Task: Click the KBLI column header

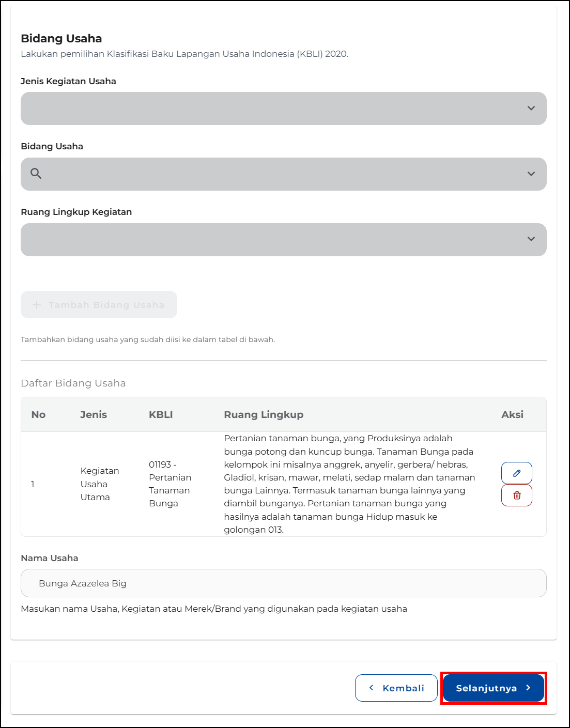Action: click(161, 414)
